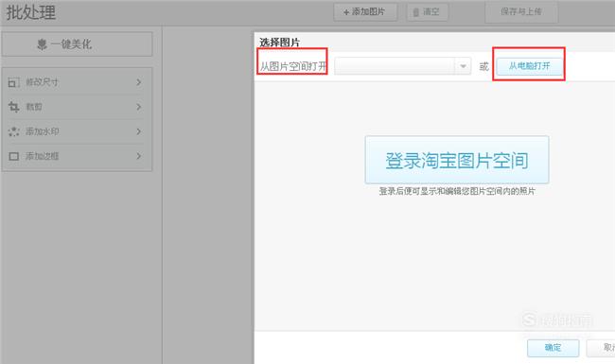
Task: Expand the 添加边框 chevron arrow
Action: 139,156
